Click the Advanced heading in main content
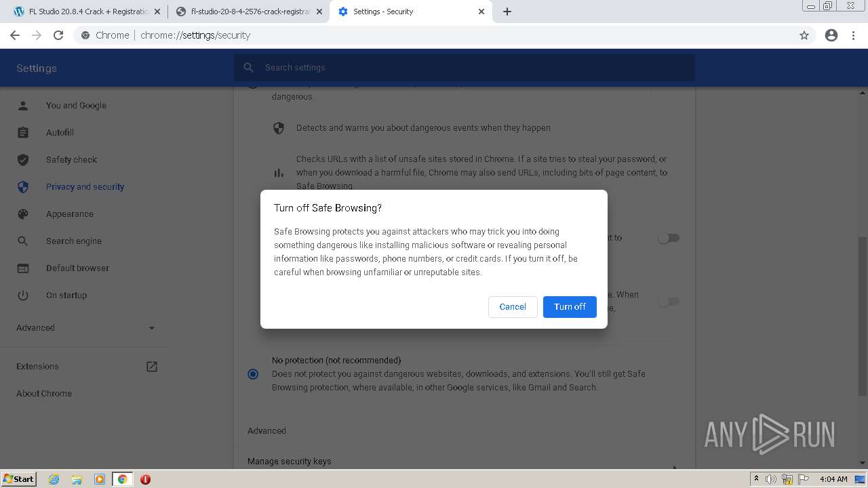The height and width of the screenshot is (488, 868). pos(267,431)
